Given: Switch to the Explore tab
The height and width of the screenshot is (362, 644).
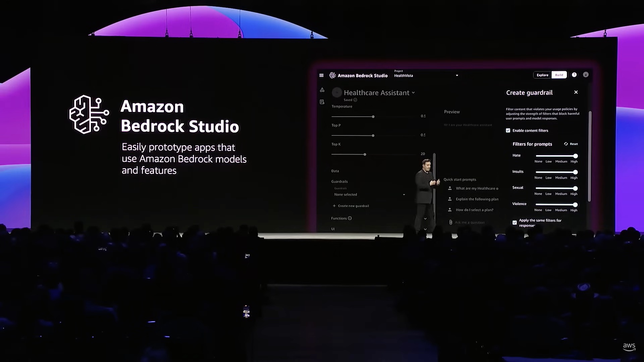Looking at the screenshot, I should [x=542, y=75].
